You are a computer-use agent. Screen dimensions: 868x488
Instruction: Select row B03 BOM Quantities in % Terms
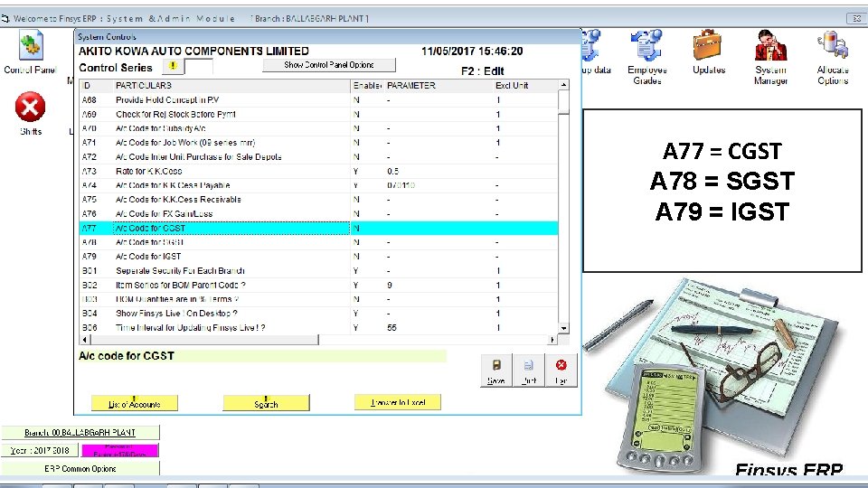point(319,299)
